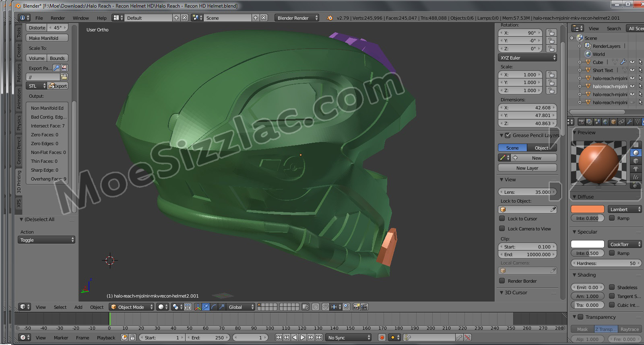This screenshot has height=345, width=644.
Task: Click the white specular color swatch
Action: 588,244
